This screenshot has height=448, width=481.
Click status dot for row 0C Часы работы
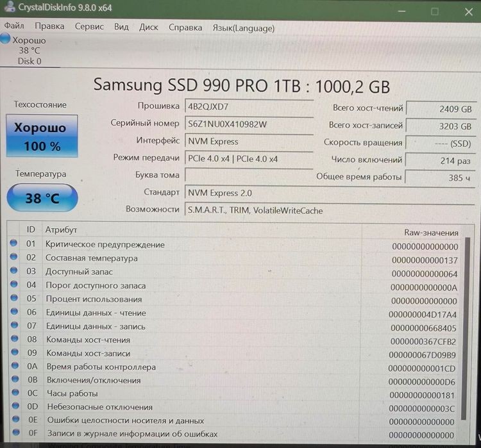coord(15,392)
